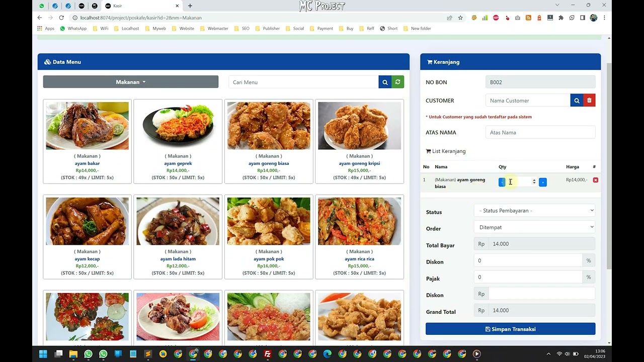Switch to the Kasir tab
644x362 pixels.
141,6
